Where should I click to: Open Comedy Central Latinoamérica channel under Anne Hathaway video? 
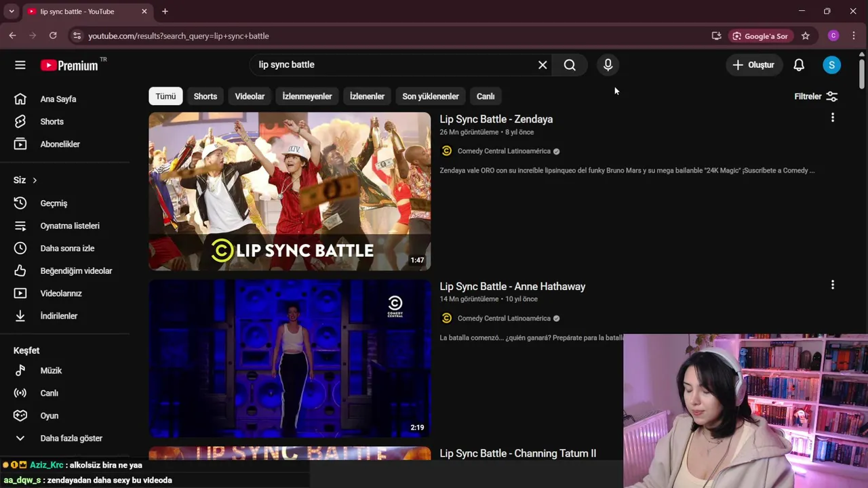click(x=504, y=319)
